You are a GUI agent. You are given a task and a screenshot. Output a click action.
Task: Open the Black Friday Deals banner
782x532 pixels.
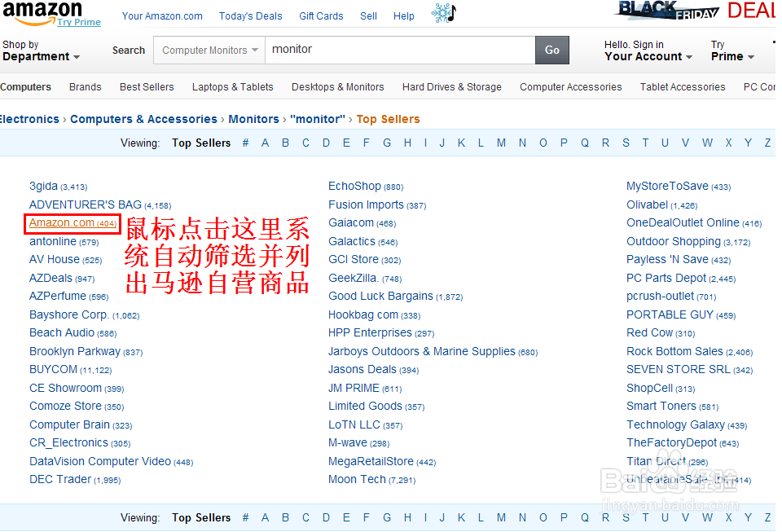click(x=696, y=11)
